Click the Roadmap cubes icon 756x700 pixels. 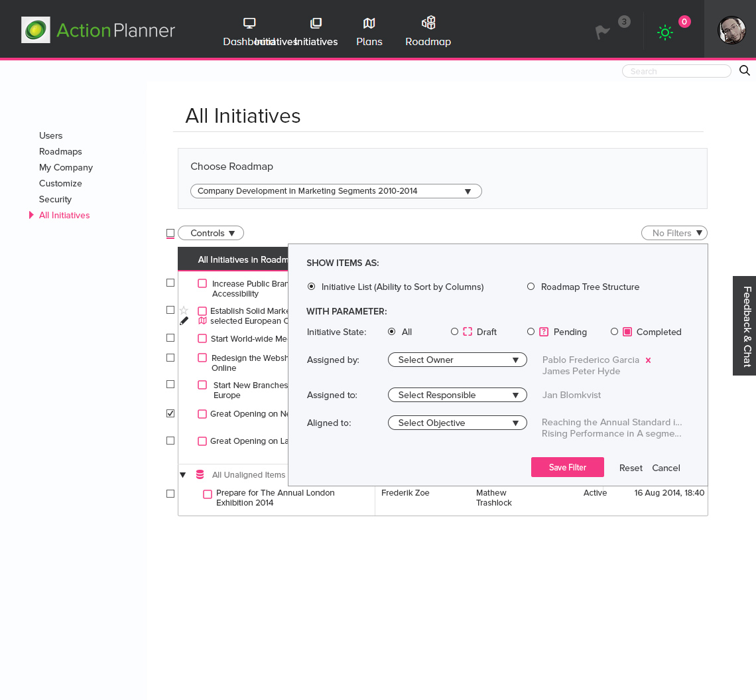428,23
